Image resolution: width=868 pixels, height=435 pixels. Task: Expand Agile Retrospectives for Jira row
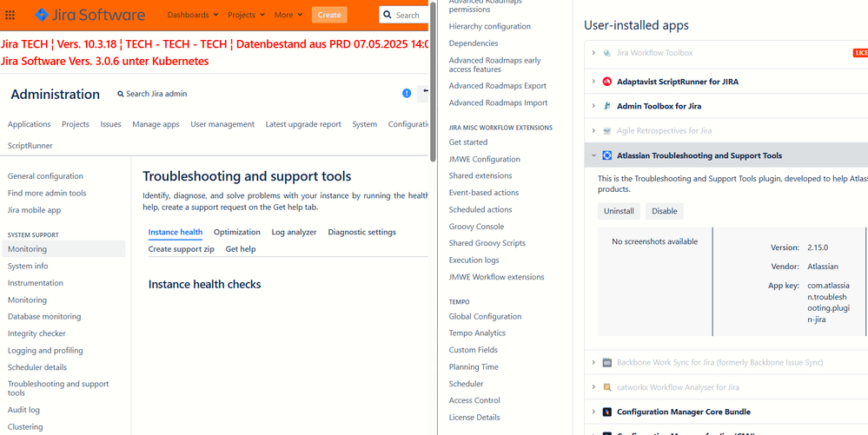click(x=593, y=131)
